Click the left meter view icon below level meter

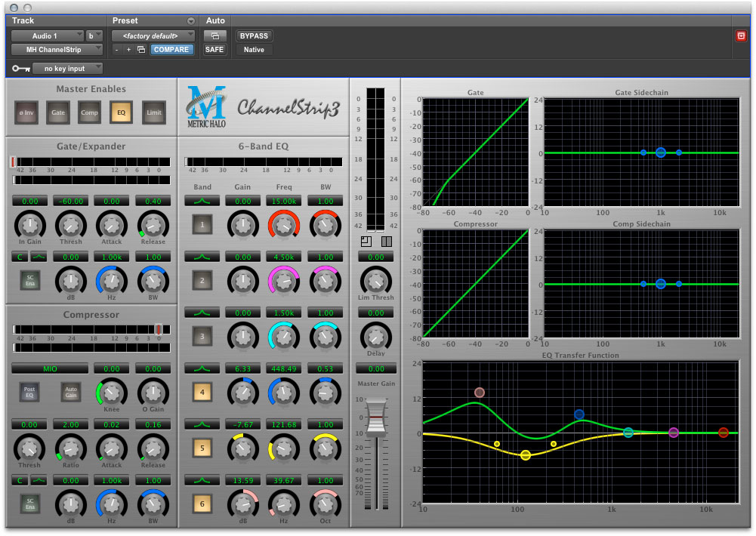pyautogui.click(x=366, y=242)
